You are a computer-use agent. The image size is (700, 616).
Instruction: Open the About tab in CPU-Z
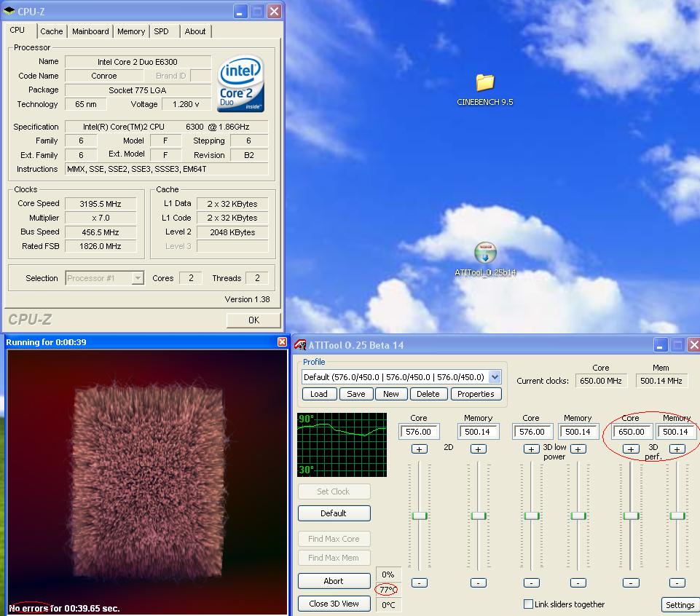(x=195, y=31)
